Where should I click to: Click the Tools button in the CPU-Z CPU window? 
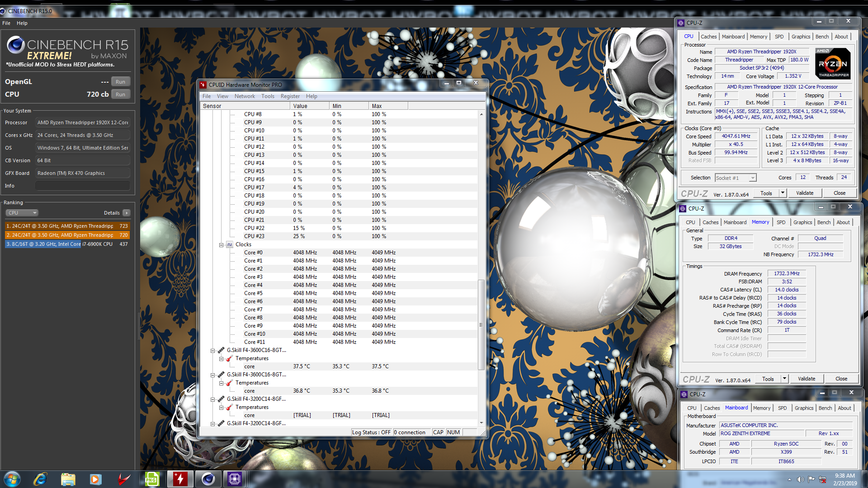[766, 193]
